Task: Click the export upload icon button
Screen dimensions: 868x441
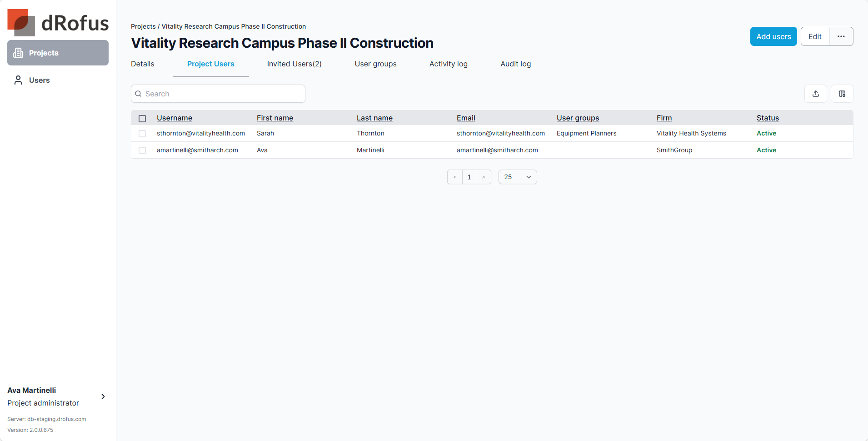Action: [x=815, y=94]
